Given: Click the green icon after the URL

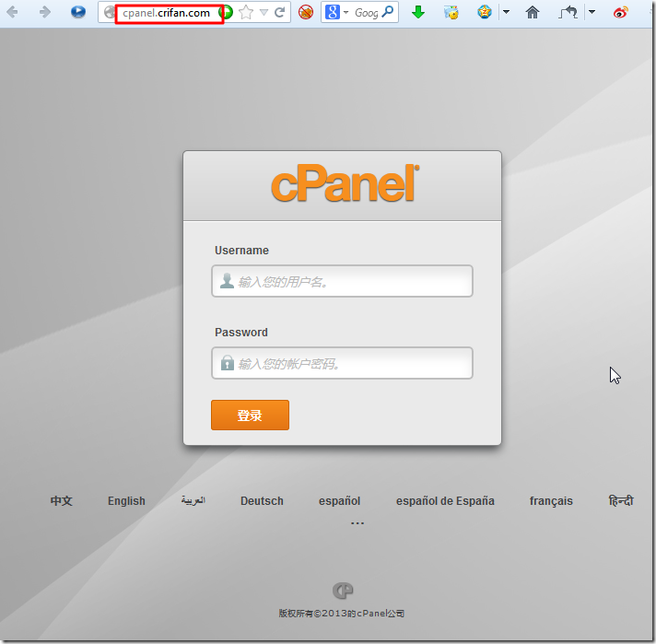Looking at the screenshot, I should point(228,12).
